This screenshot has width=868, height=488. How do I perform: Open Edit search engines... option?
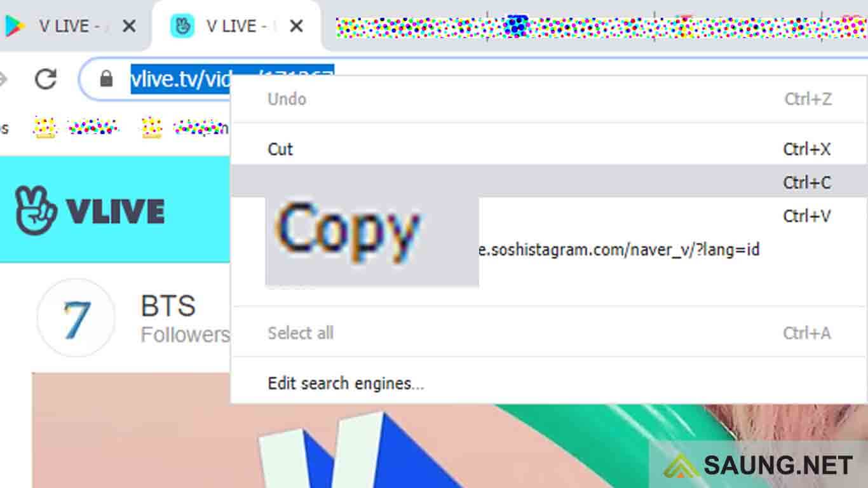549,384
